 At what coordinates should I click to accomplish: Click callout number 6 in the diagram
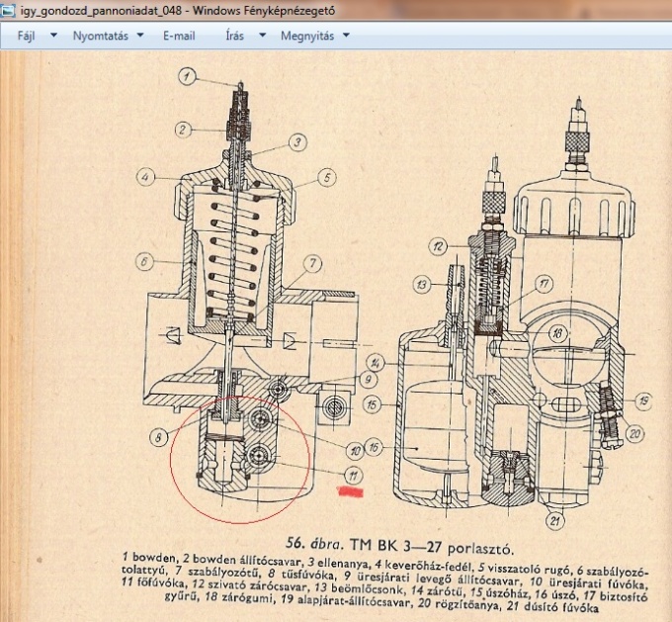pyautogui.click(x=144, y=262)
